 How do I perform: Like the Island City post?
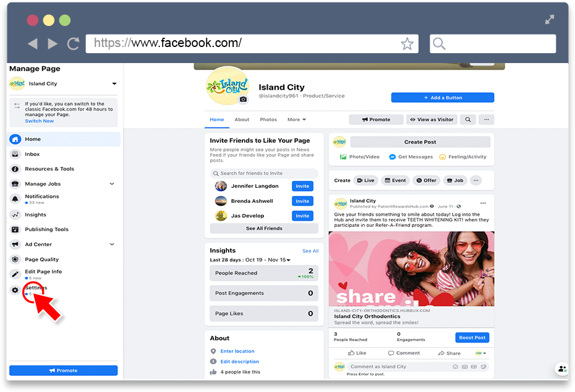pyautogui.click(x=357, y=353)
